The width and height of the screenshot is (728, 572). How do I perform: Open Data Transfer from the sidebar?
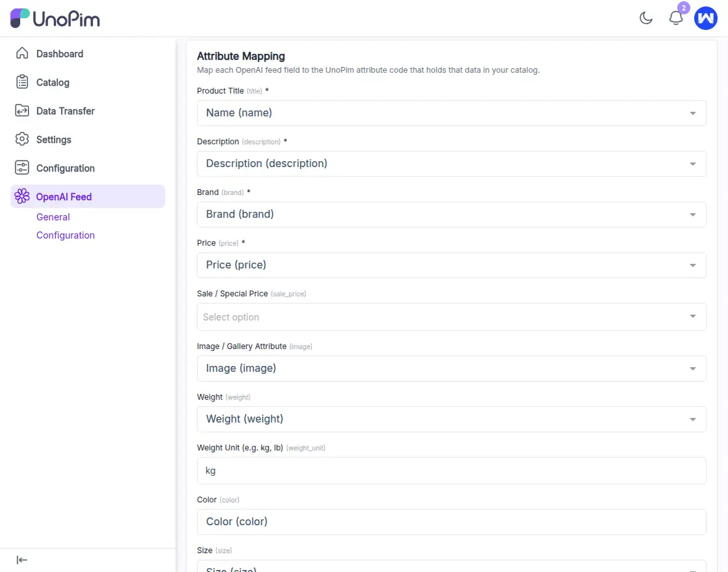22,110
